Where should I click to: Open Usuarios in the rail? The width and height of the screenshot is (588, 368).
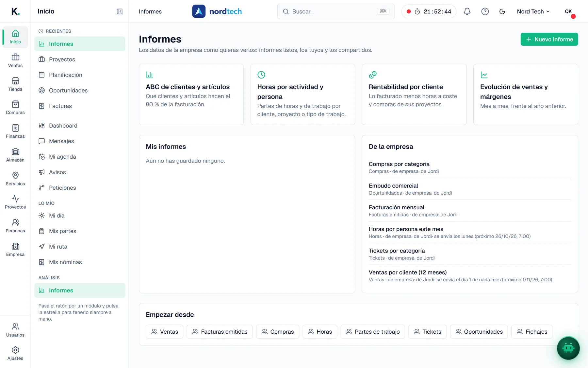pyautogui.click(x=15, y=330)
